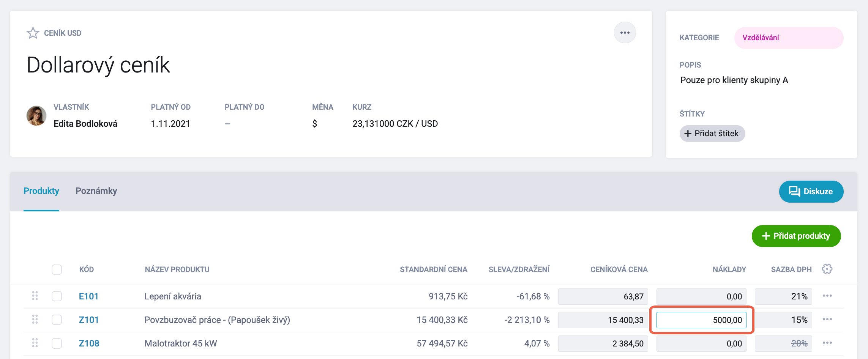Open the 21% VAT rate field for E101
868x359 pixels.
[x=783, y=296]
